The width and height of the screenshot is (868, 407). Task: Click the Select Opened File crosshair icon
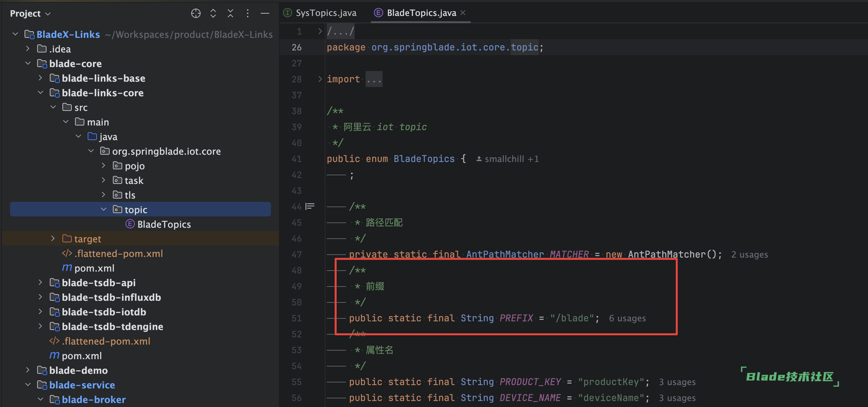click(196, 14)
